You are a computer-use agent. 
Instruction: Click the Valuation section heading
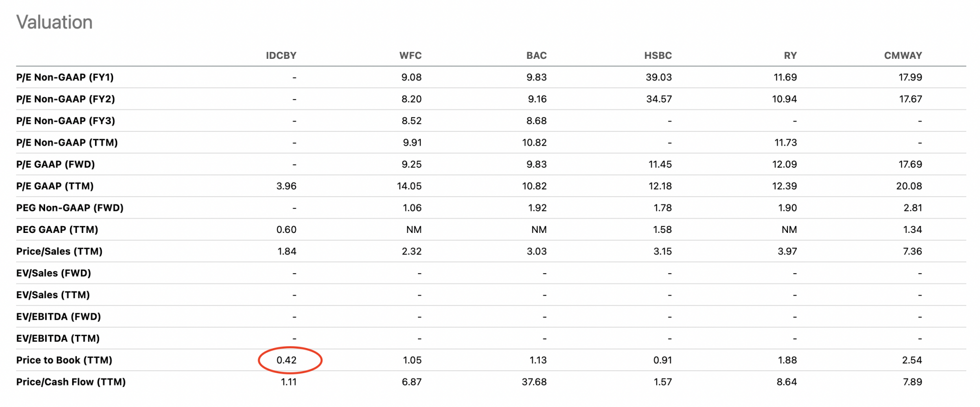coord(54,22)
